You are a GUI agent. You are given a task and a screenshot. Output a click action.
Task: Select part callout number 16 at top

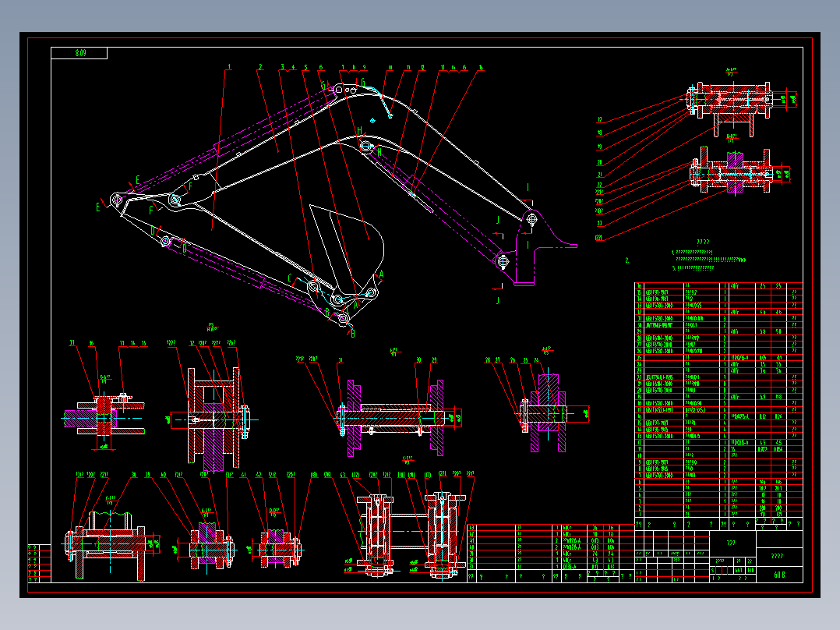[x=481, y=68]
